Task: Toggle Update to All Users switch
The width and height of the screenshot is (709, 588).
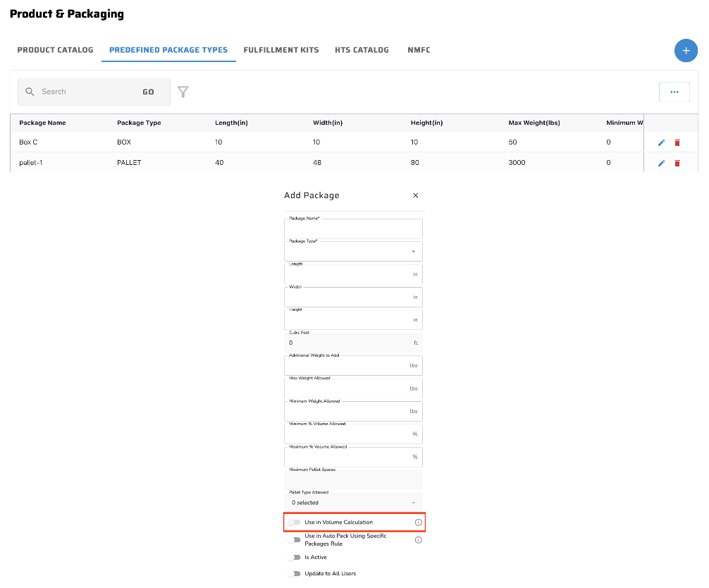Action: (x=294, y=573)
